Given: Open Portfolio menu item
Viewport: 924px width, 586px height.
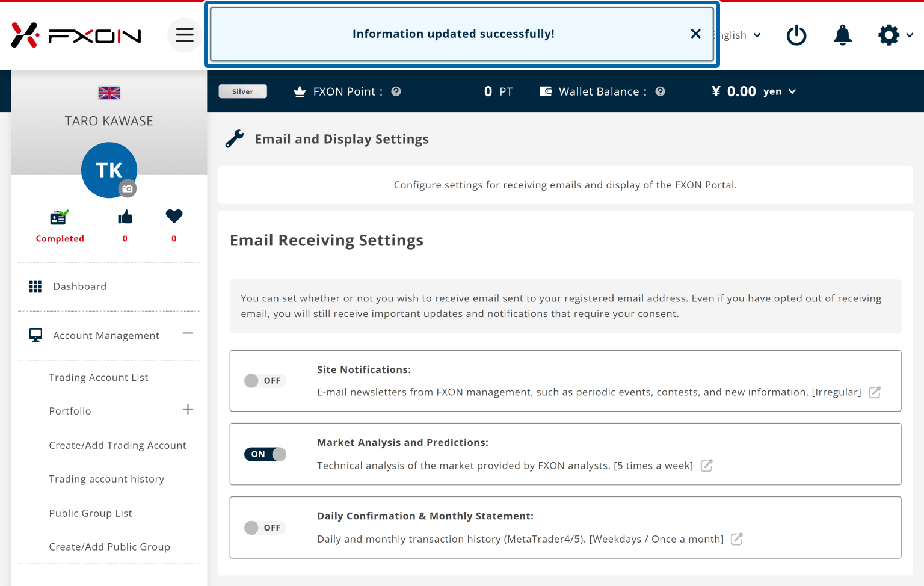Looking at the screenshot, I should coord(70,411).
